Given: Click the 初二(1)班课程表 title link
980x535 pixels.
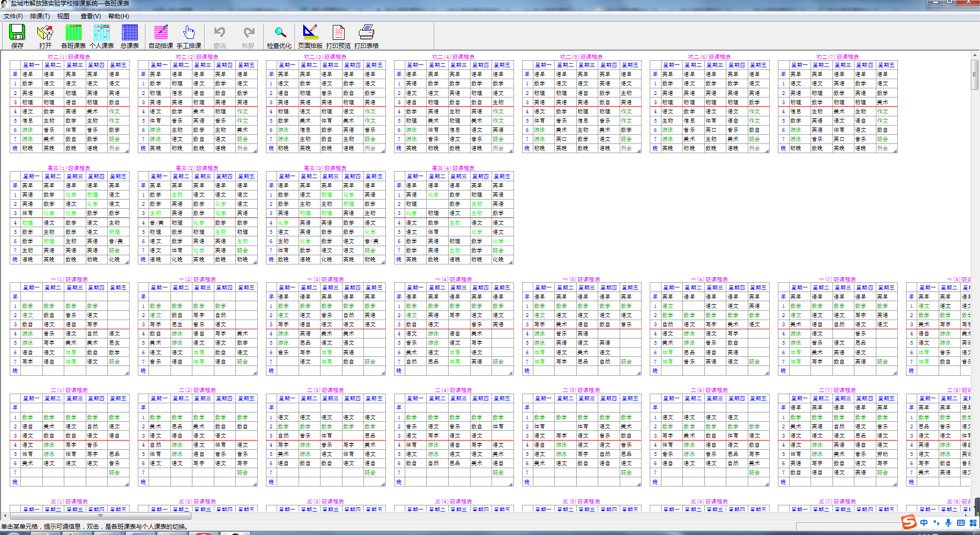Looking at the screenshot, I should coord(69,57).
